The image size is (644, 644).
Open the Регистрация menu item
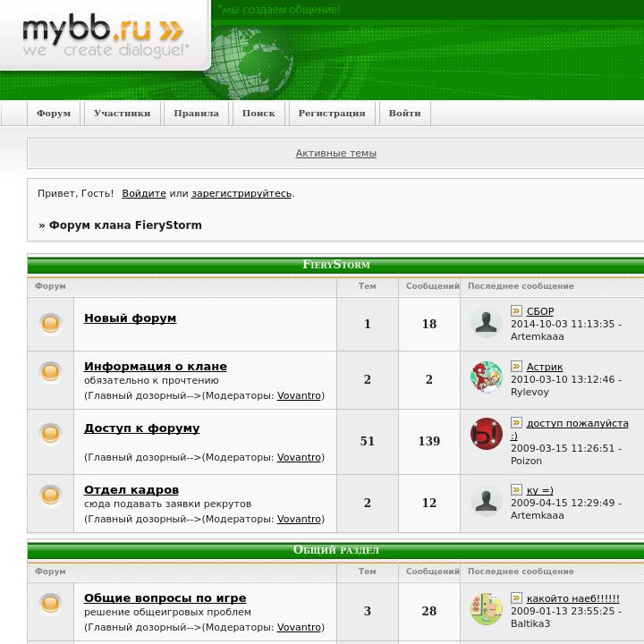332,113
